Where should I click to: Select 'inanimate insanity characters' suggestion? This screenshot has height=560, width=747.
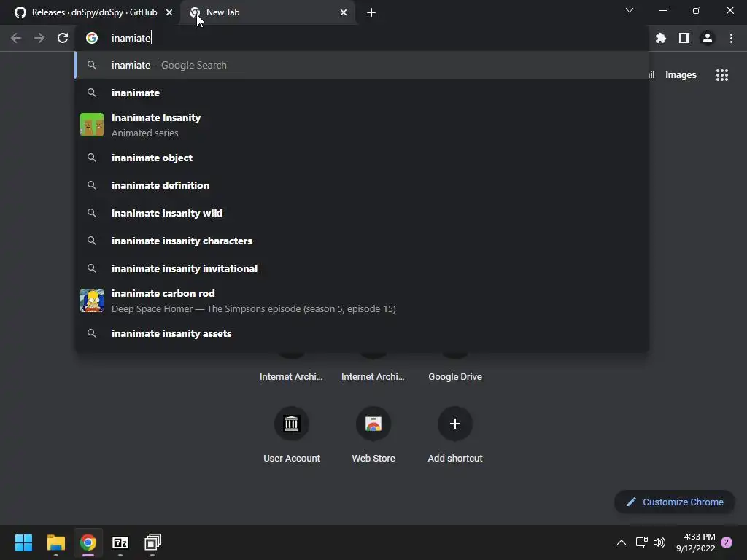tap(362, 241)
